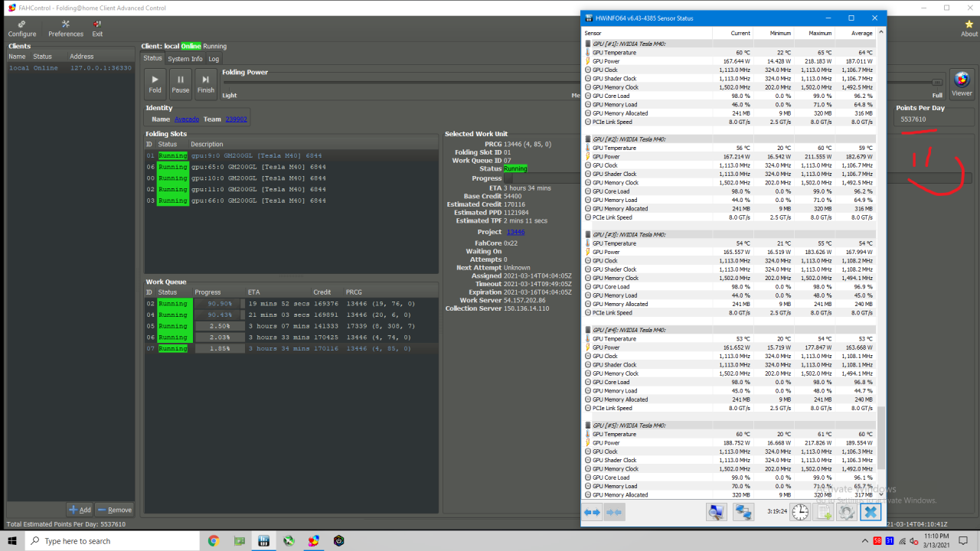The width and height of the screenshot is (980, 551).
Task: Click the HWiNFO reset clock icon
Action: coord(799,512)
